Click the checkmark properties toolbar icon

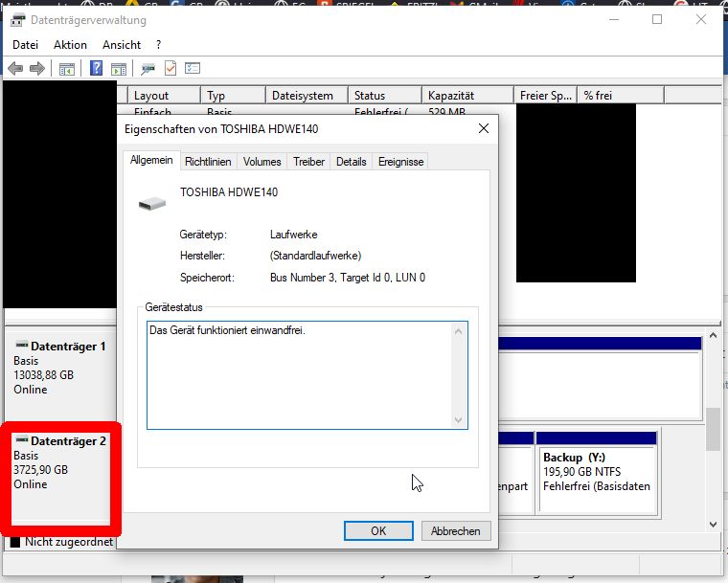[x=171, y=69]
